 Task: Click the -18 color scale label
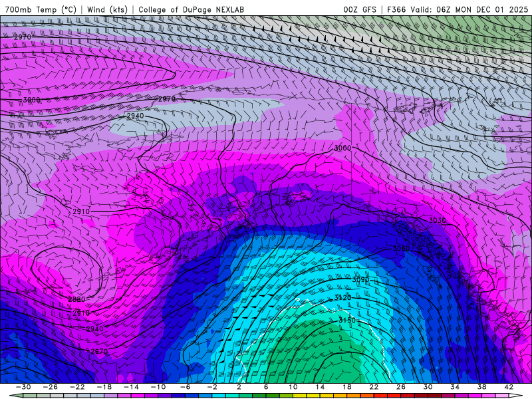[x=104, y=387]
